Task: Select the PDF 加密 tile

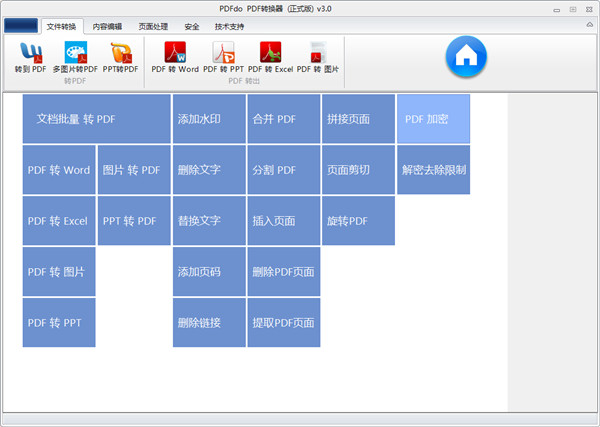Action: click(433, 119)
